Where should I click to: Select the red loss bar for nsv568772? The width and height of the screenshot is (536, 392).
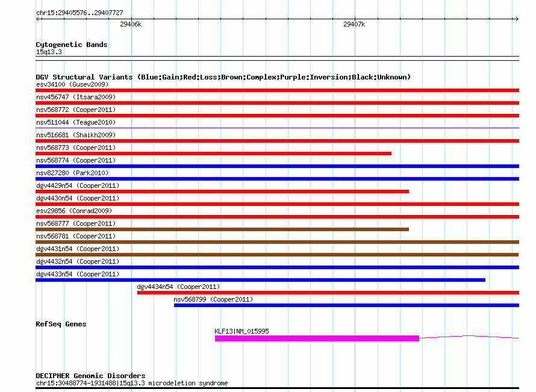pyautogui.click(x=277, y=116)
